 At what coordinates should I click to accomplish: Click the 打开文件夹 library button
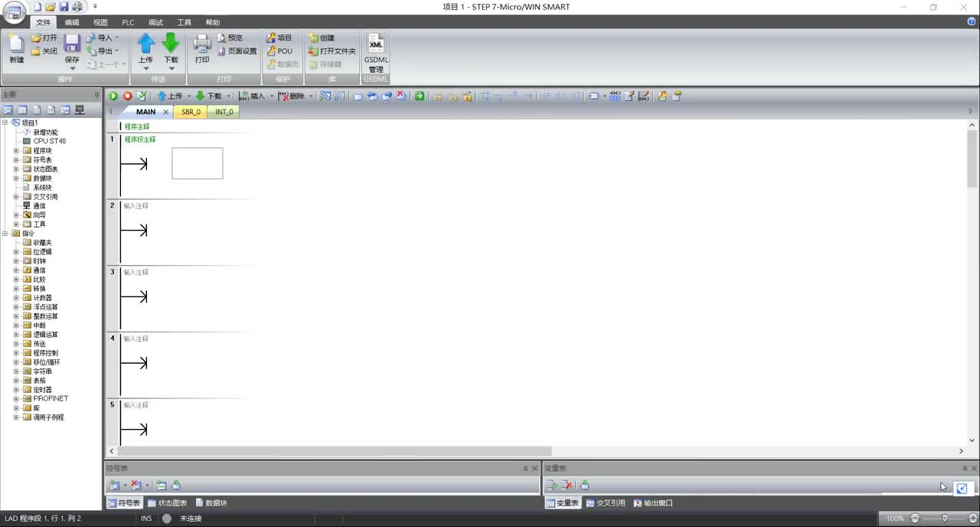332,51
